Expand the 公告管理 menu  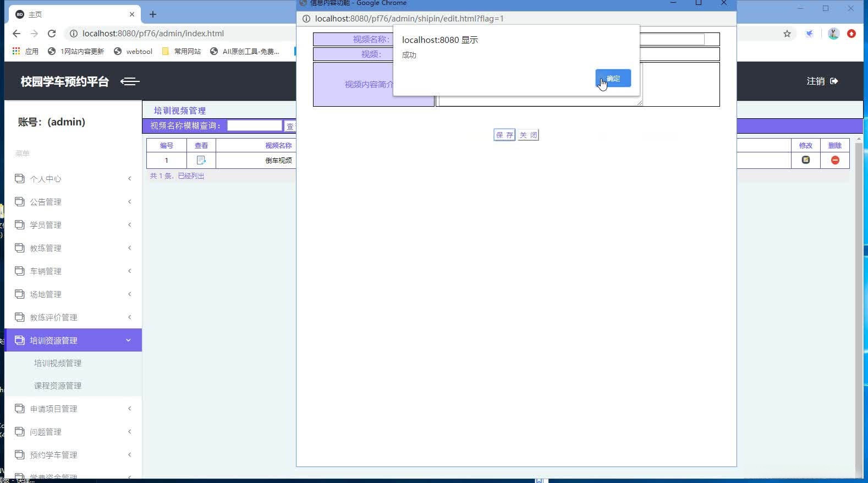tap(73, 202)
